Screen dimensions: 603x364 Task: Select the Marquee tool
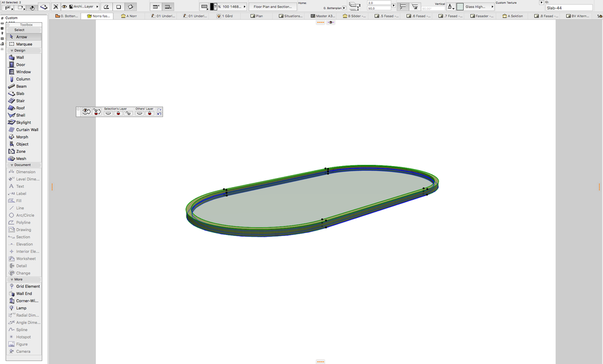click(24, 44)
